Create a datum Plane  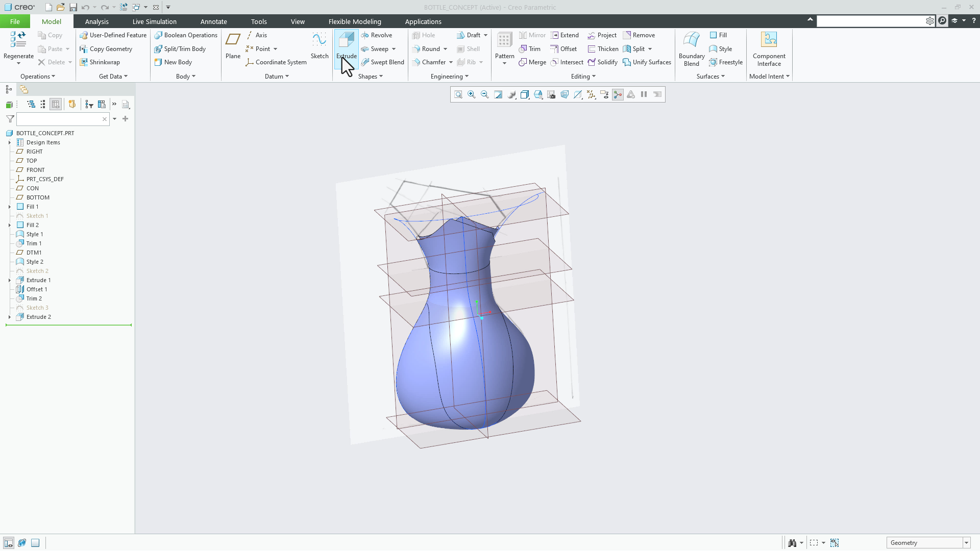[x=233, y=46]
